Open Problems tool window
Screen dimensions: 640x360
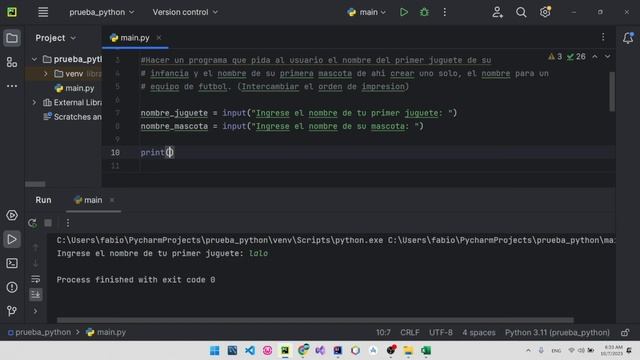12,287
